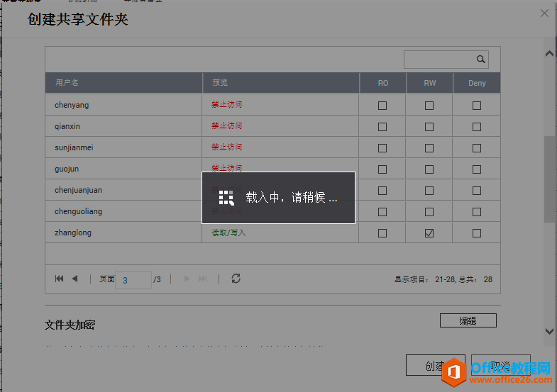Select user name qianxin
This screenshot has height=392, width=557.
[x=67, y=126]
